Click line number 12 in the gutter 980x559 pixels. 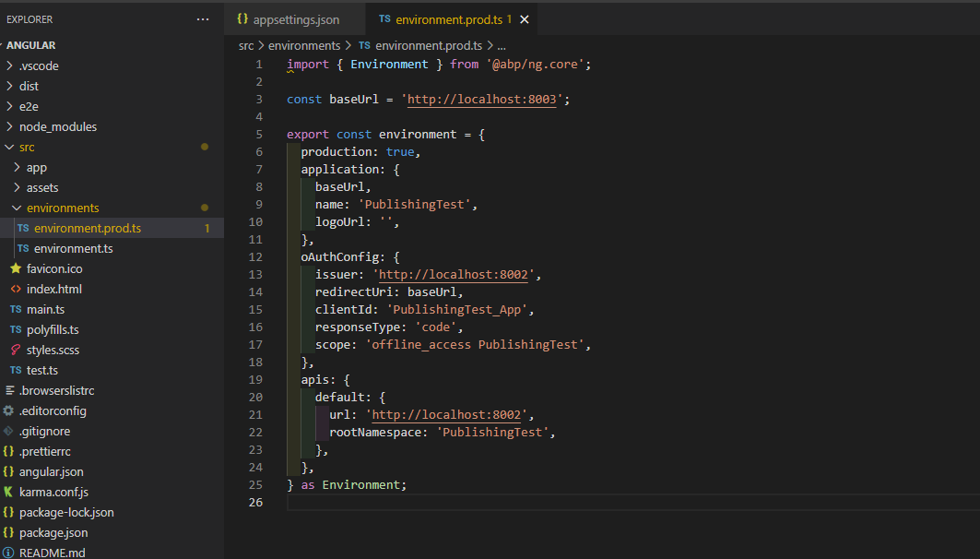coord(255,257)
